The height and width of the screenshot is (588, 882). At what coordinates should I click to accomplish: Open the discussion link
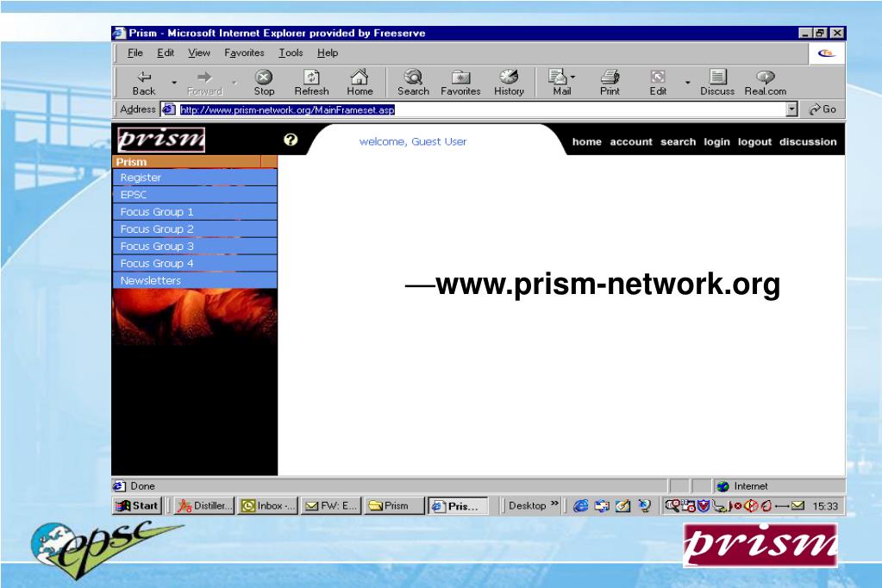(x=808, y=141)
